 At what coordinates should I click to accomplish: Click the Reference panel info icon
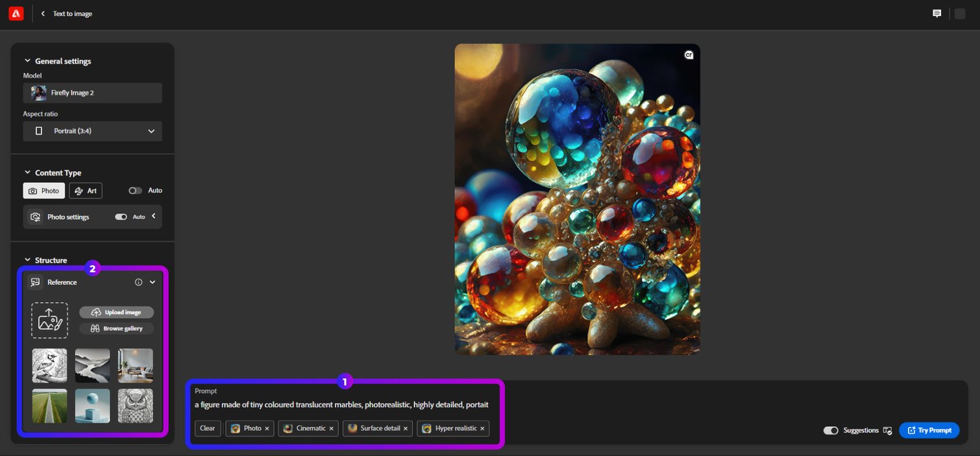[x=138, y=282]
